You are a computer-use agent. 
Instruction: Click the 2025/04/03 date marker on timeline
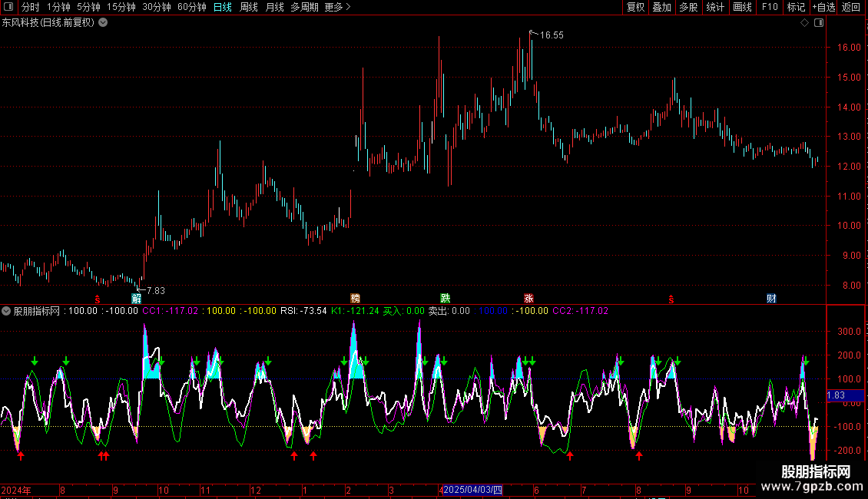(473, 490)
